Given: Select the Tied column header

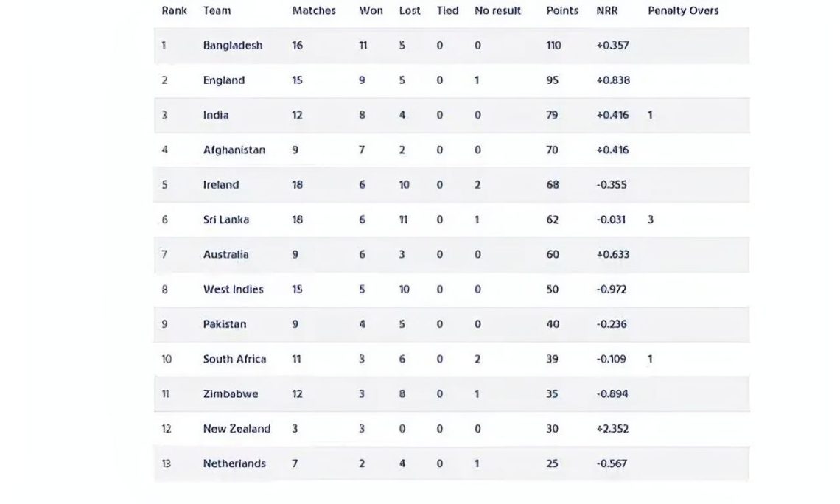Looking at the screenshot, I should pyautogui.click(x=447, y=11).
